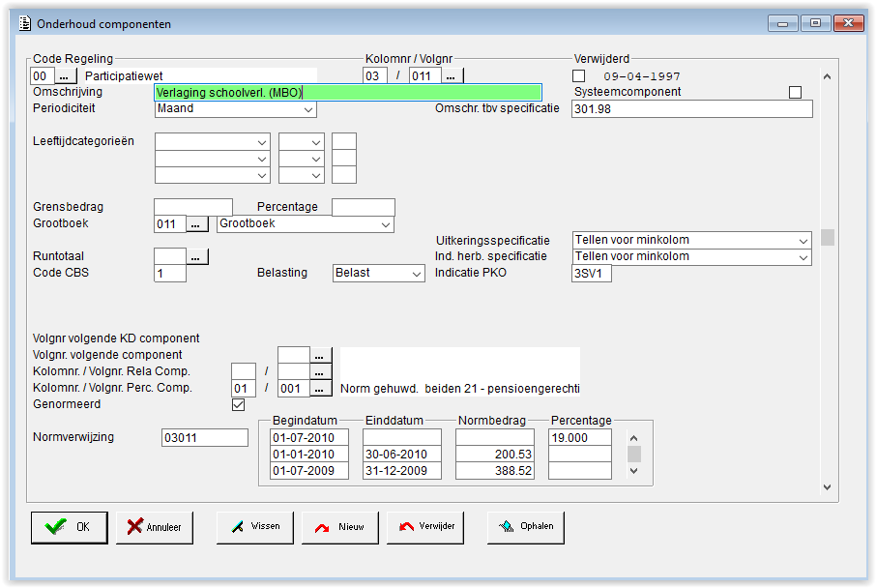Click the Begindatum cell 01-07-2010

309,438
